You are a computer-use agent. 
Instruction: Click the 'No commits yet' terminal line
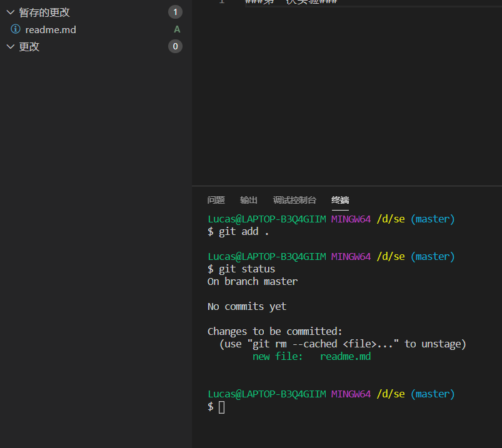point(247,306)
